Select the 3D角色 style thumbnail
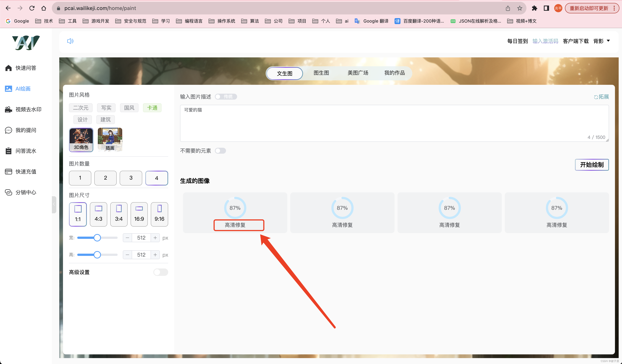Viewport: 622px width, 364px height. (81, 140)
